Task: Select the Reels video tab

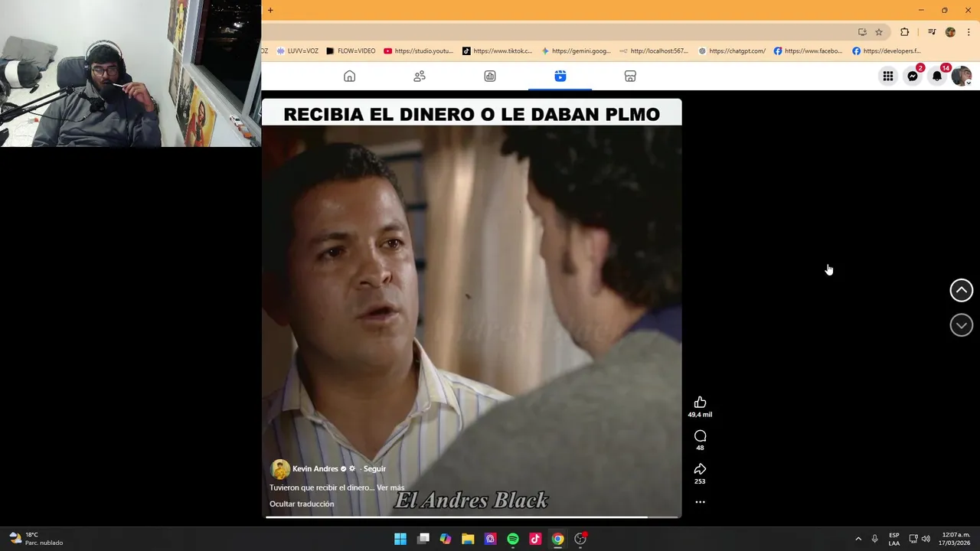Action: tap(560, 77)
